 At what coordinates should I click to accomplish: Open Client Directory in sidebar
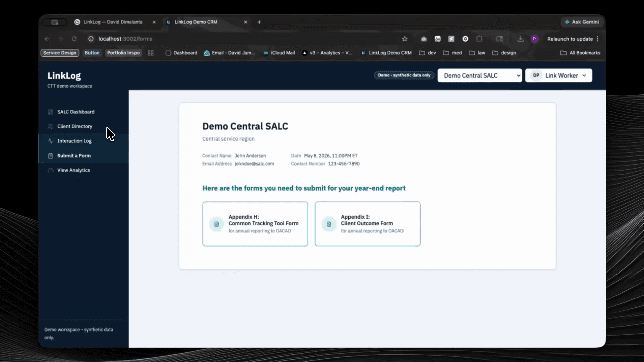pyautogui.click(x=84, y=126)
